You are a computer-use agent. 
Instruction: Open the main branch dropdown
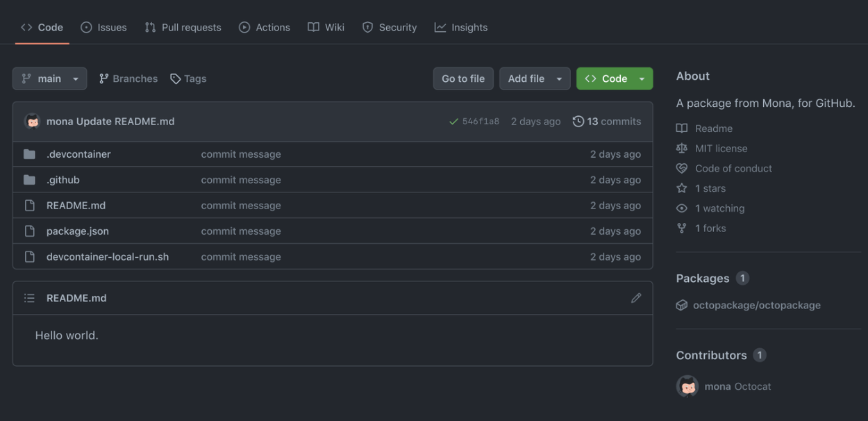tap(49, 79)
